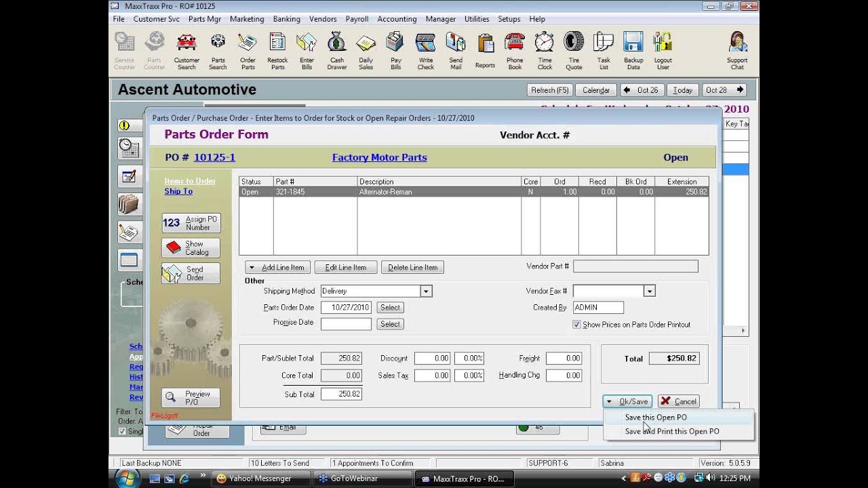
Task: Click the Freight amount field
Action: 564,359
